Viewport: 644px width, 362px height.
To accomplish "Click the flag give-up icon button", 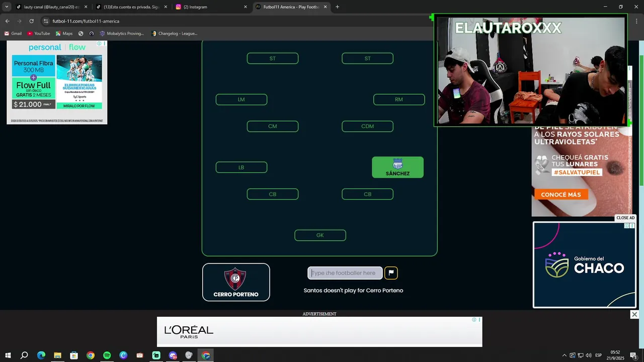I will pos(391,273).
